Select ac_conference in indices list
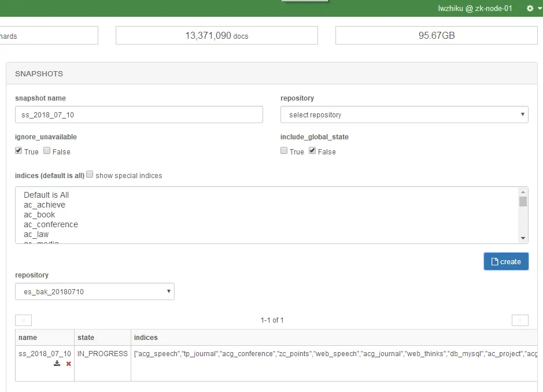Image resolution: width=543 pixels, height=392 pixels. pos(50,224)
